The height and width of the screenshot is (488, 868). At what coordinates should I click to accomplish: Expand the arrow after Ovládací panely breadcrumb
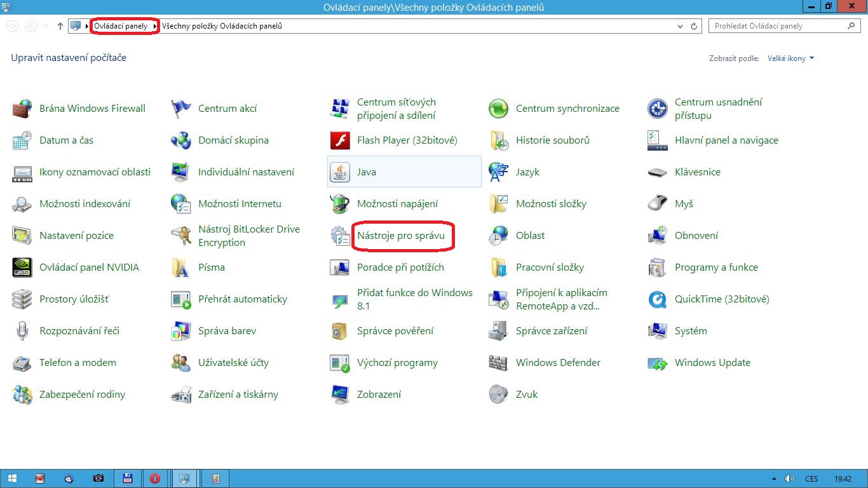click(x=155, y=26)
